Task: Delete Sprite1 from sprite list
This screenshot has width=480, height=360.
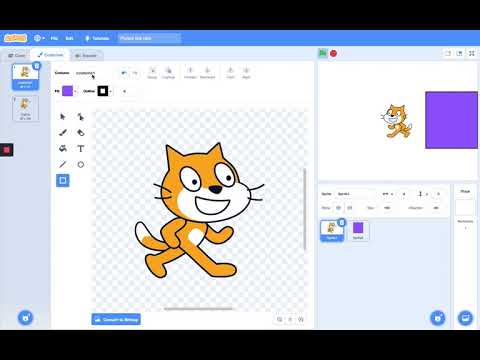Action: point(341,222)
